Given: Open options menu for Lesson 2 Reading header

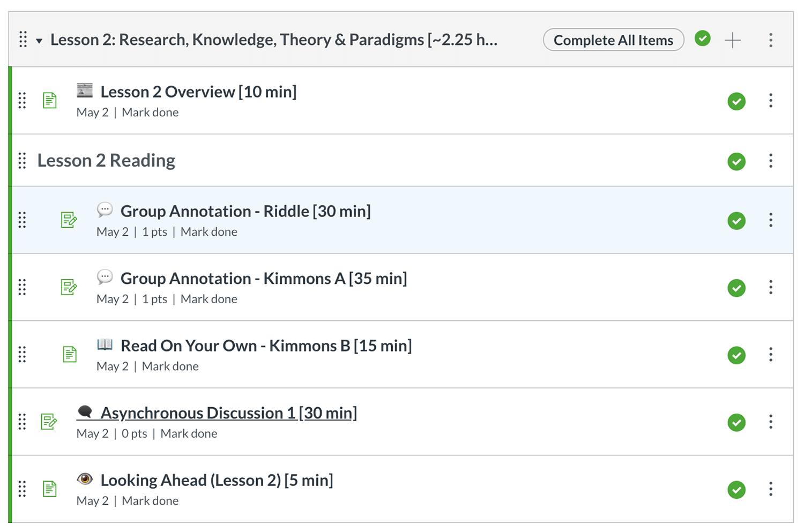Looking at the screenshot, I should [771, 161].
